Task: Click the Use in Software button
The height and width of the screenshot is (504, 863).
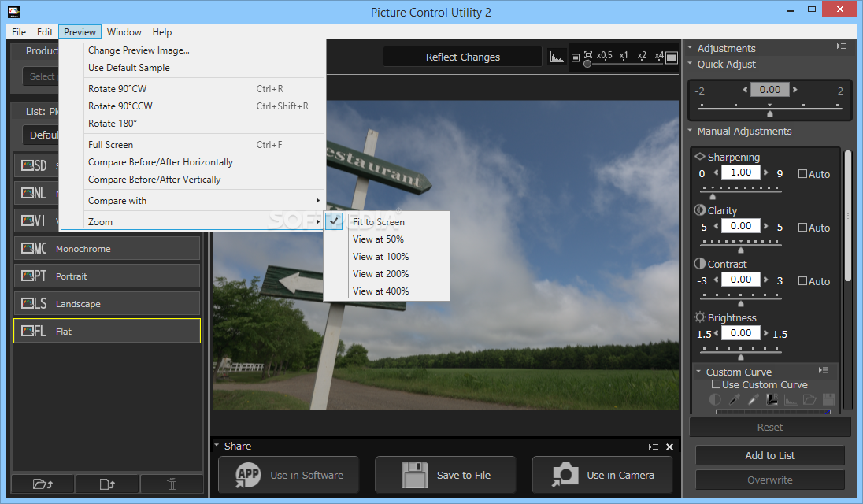Action: (288, 475)
